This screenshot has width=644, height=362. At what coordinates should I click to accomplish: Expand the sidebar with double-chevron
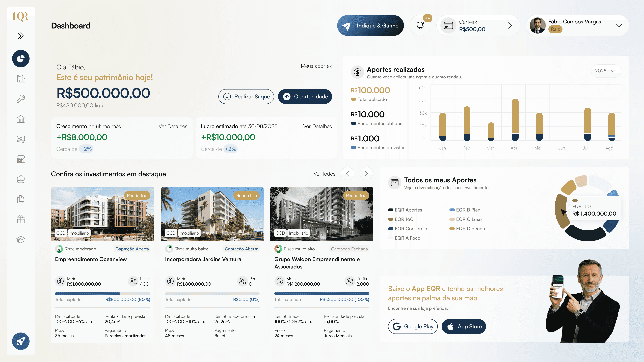tap(21, 36)
